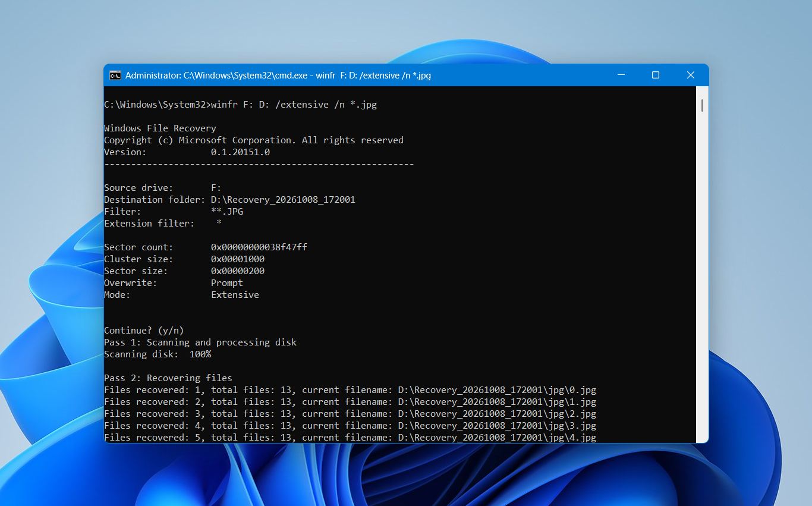Click the recovered file line ending in 1.jpg

(350, 402)
